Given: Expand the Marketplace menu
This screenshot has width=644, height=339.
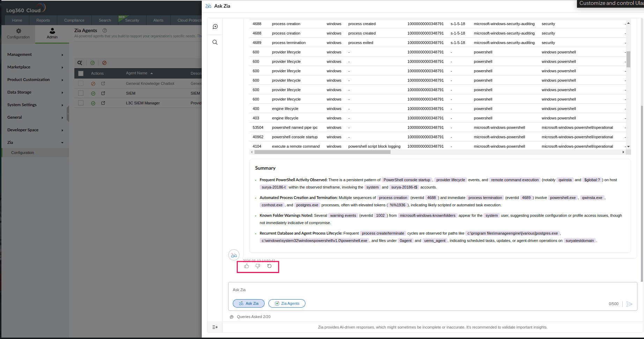Looking at the screenshot, I should pos(35,67).
